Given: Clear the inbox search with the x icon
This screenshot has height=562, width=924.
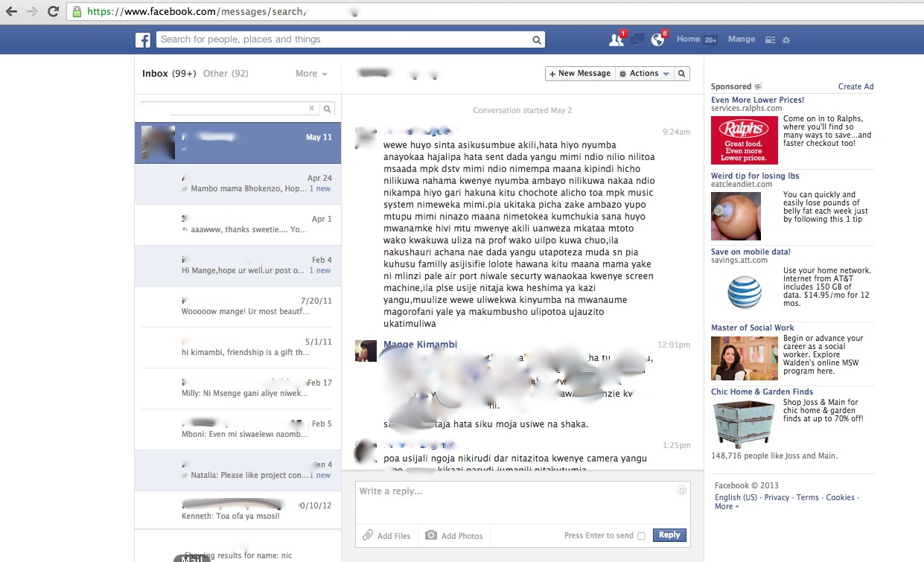Looking at the screenshot, I should [x=311, y=109].
